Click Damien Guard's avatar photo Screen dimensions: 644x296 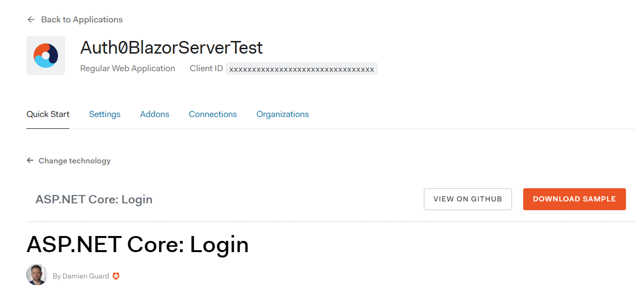pyautogui.click(x=37, y=275)
